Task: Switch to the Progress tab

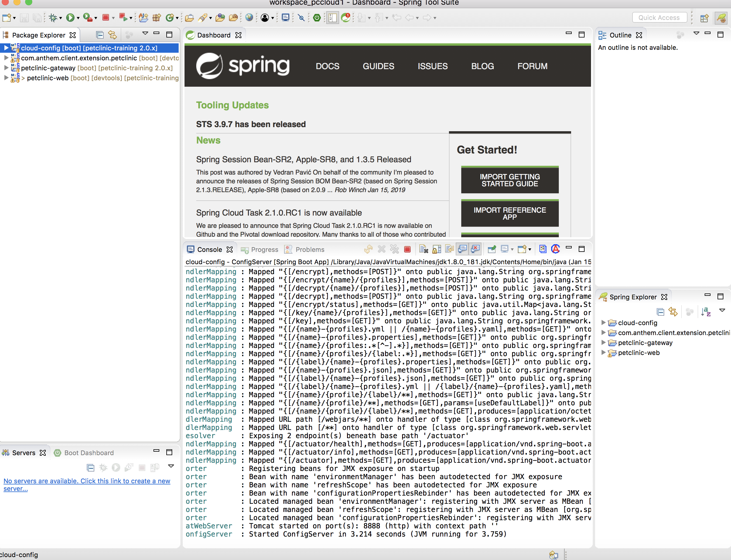Action: point(260,250)
